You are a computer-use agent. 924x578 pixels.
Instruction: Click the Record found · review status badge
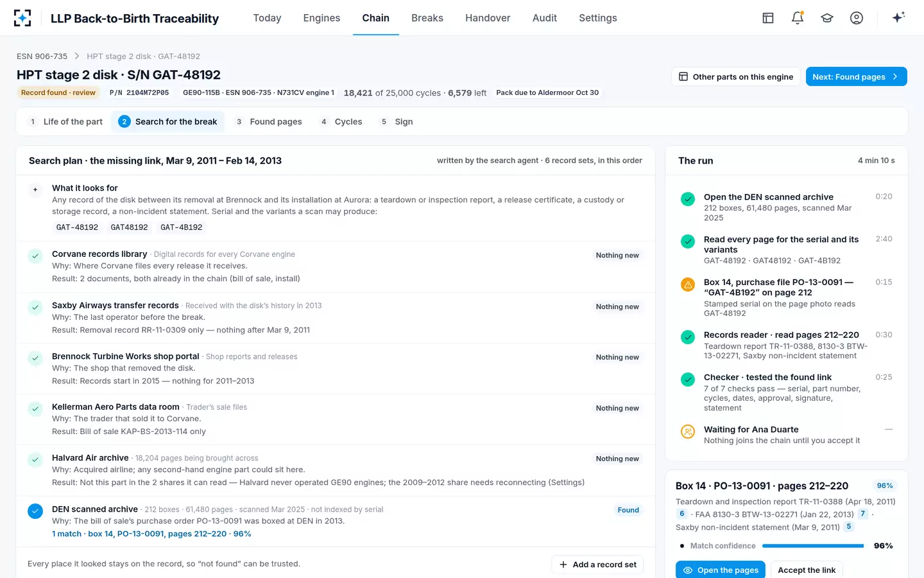click(58, 92)
